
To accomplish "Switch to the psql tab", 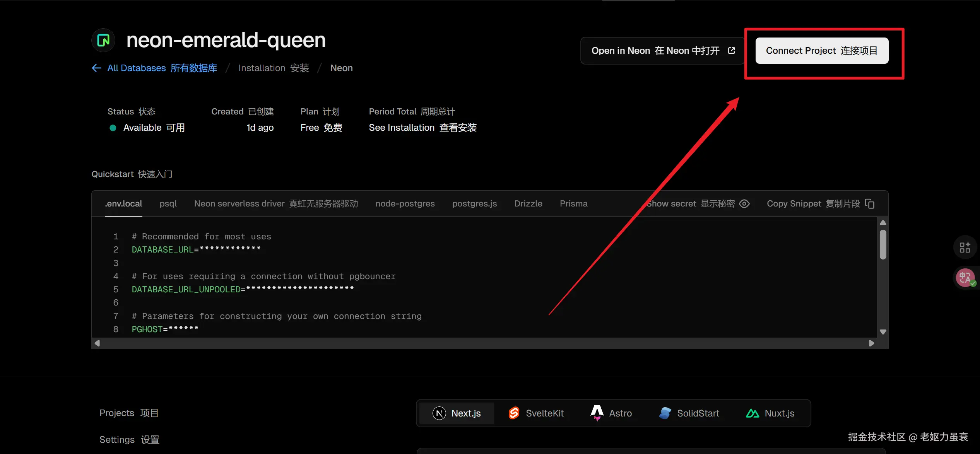I will click(168, 204).
